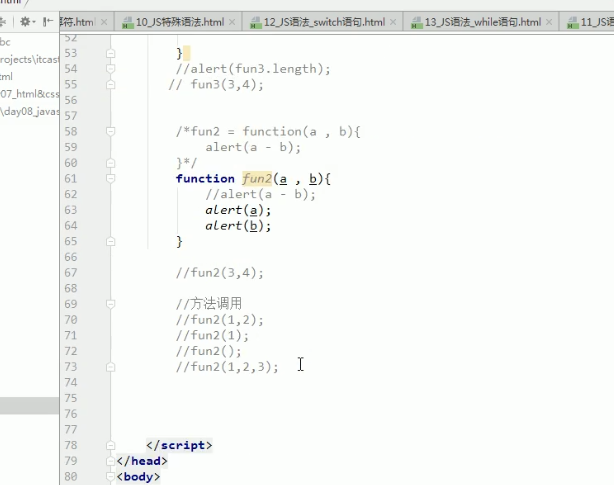Click line number 74 in the gutter
Image resolution: width=614 pixels, height=485 pixels.
point(71,382)
